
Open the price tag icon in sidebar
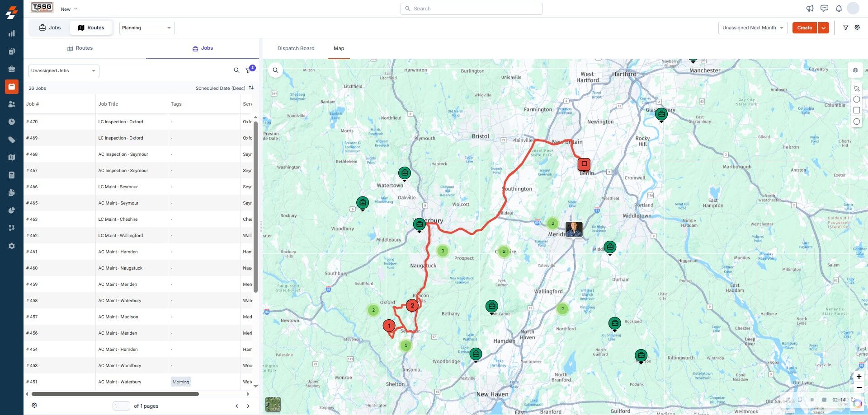tap(12, 140)
